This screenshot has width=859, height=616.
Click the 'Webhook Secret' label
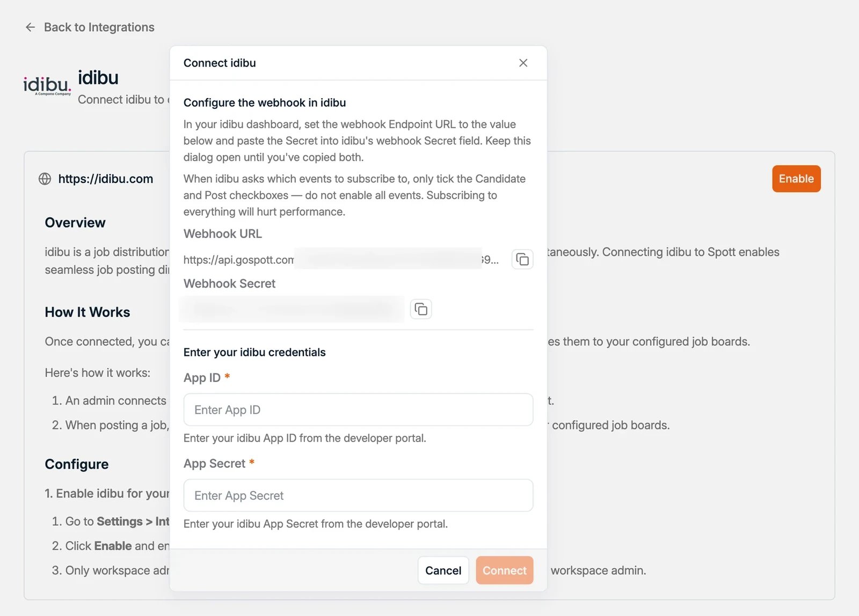pos(229,284)
